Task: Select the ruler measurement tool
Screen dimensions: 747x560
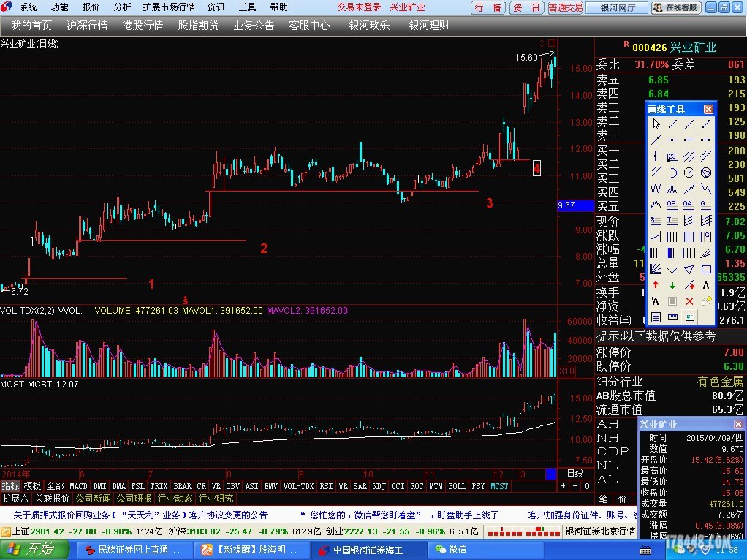Action: [x=672, y=317]
